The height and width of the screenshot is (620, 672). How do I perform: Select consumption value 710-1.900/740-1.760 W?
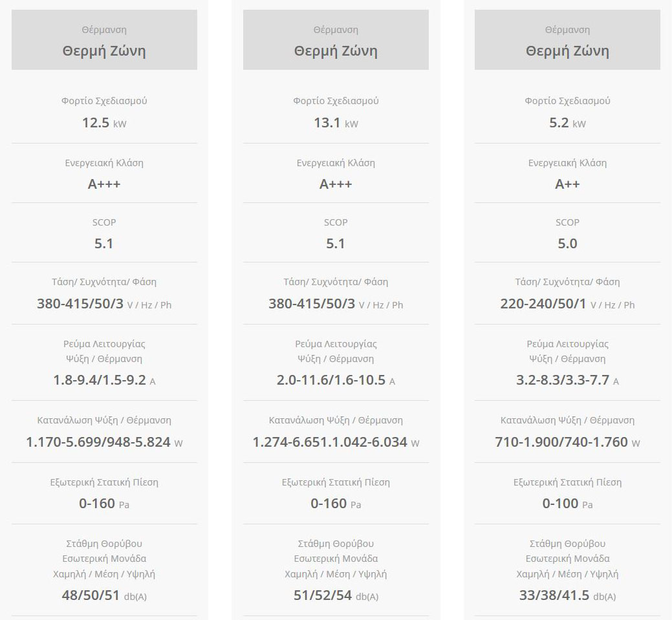tap(567, 442)
